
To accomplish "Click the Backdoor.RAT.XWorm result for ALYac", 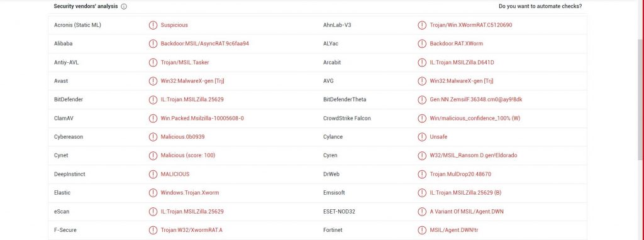I will [457, 43].
